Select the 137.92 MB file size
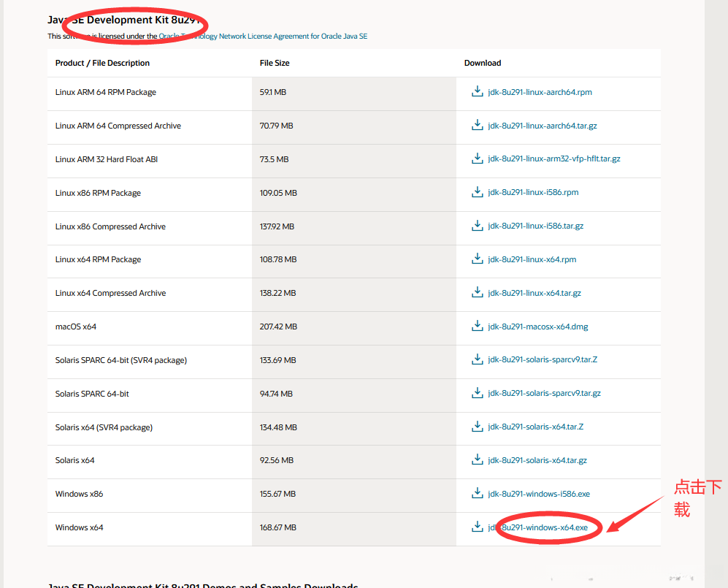 [x=277, y=226]
